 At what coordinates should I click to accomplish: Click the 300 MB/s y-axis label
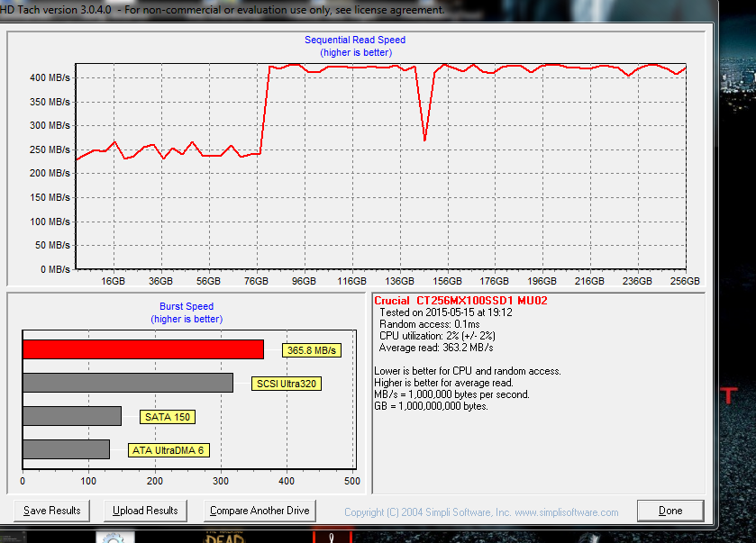pos(50,125)
